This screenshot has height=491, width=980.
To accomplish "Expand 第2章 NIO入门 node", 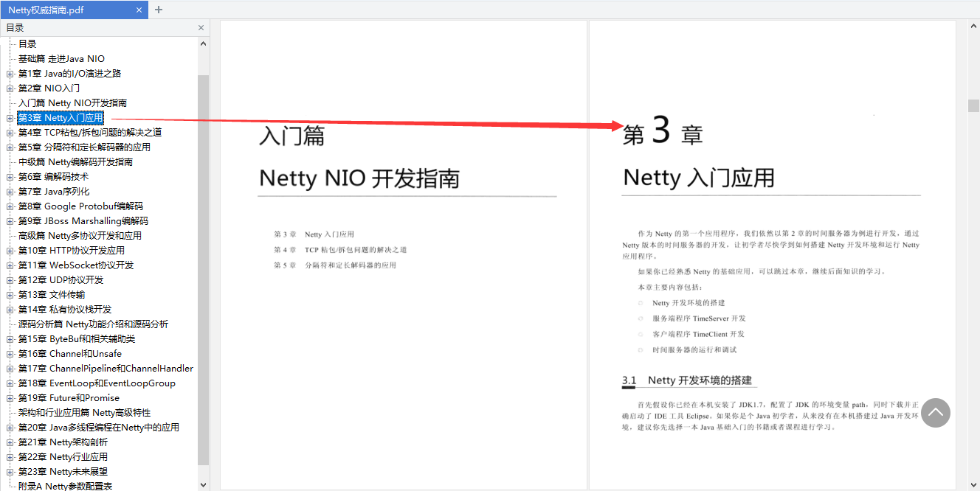I will pyautogui.click(x=10, y=88).
